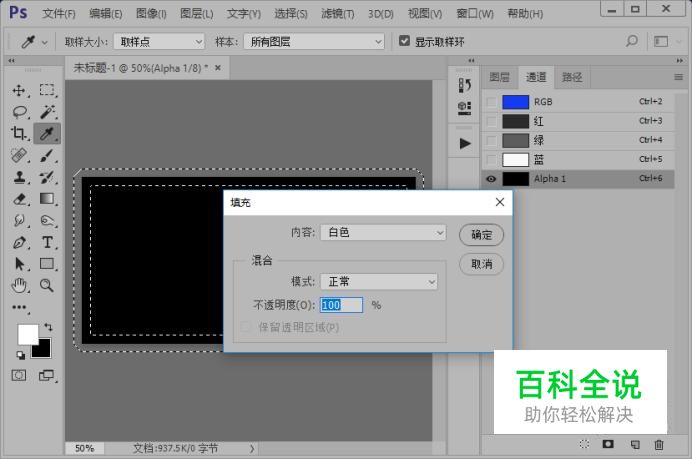Collapse the toolbox double-arrow
This screenshot has height=459, width=692.
11,60
